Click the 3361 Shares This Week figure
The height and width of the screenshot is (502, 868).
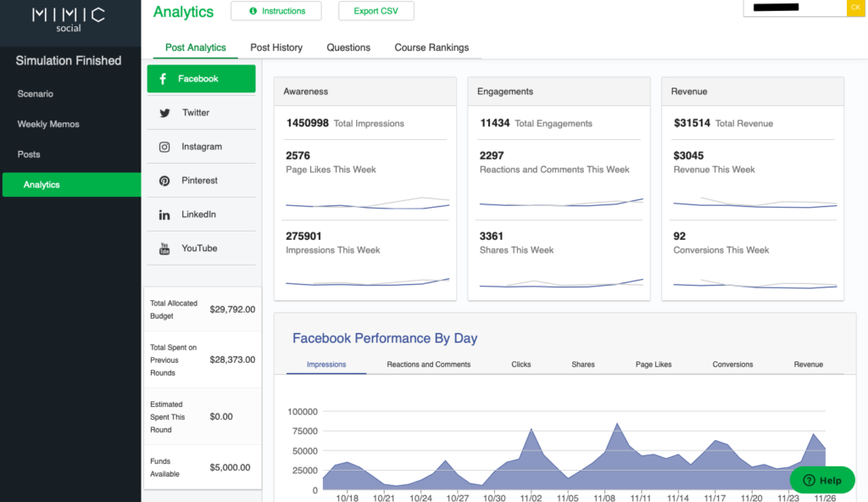click(x=492, y=236)
